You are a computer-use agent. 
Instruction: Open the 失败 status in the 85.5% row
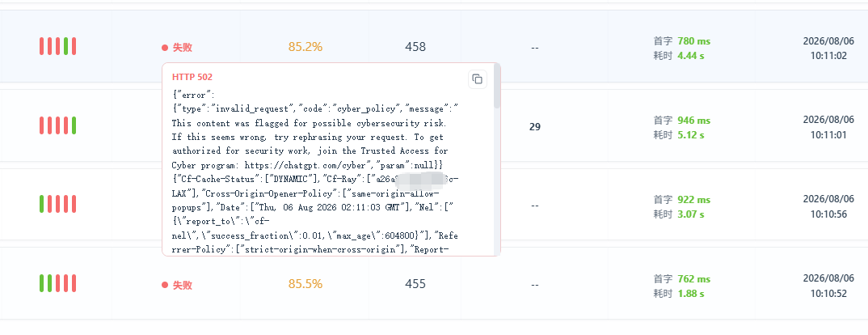click(182, 285)
